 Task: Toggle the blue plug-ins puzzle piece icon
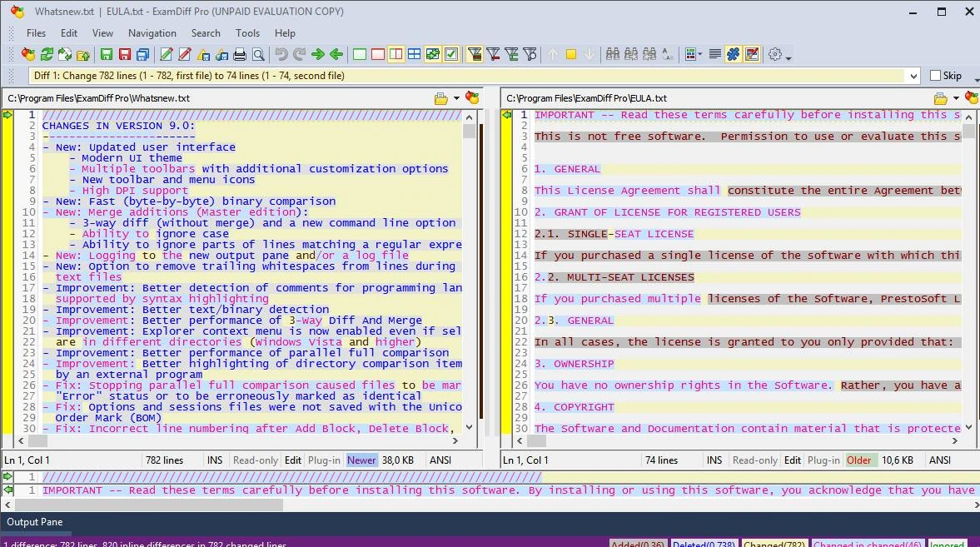[733, 54]
